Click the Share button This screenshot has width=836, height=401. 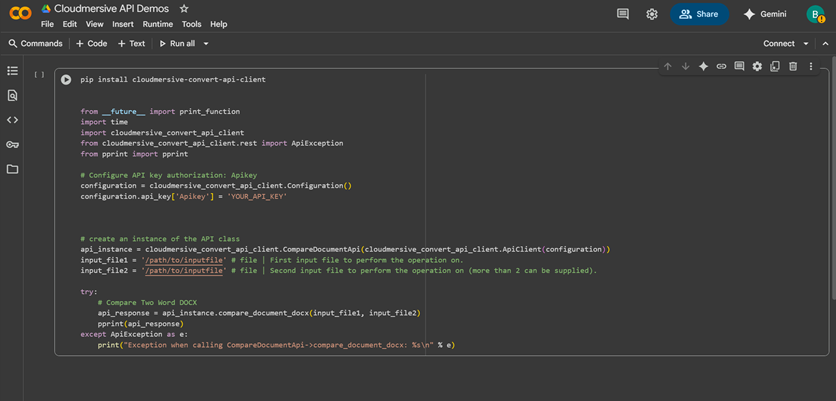point(700,14)
